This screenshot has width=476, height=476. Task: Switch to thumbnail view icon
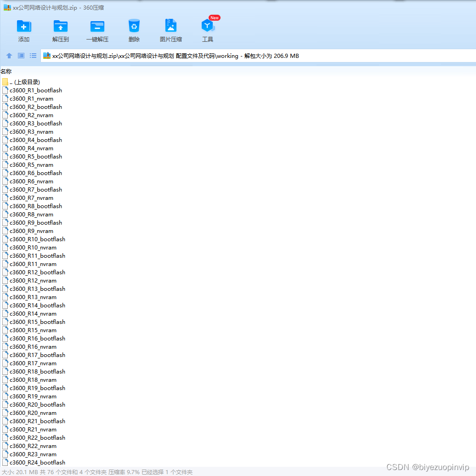(21, 56)
